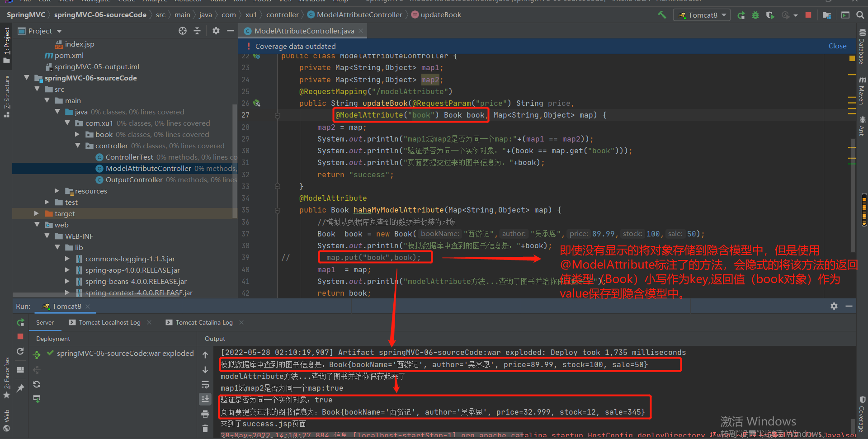Expand the book package node

pos(77,134)
